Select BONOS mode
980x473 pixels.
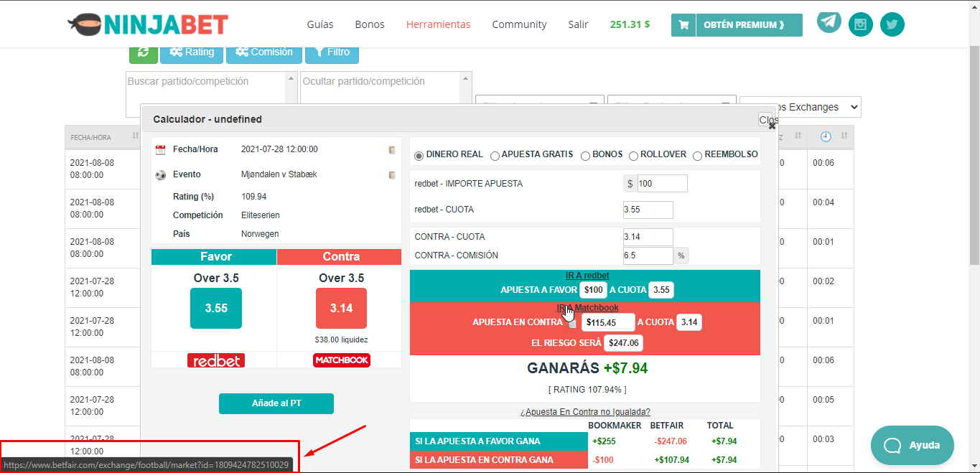[585, 156]
